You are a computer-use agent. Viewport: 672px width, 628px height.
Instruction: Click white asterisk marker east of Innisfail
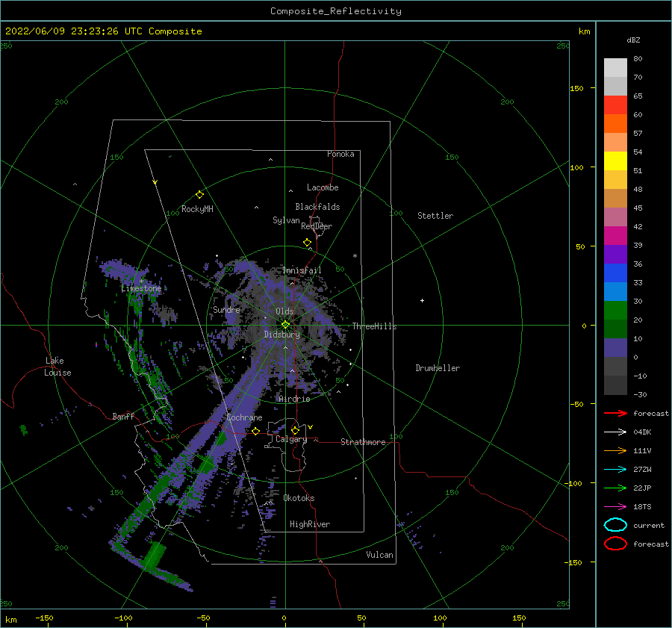coord(355,256)
